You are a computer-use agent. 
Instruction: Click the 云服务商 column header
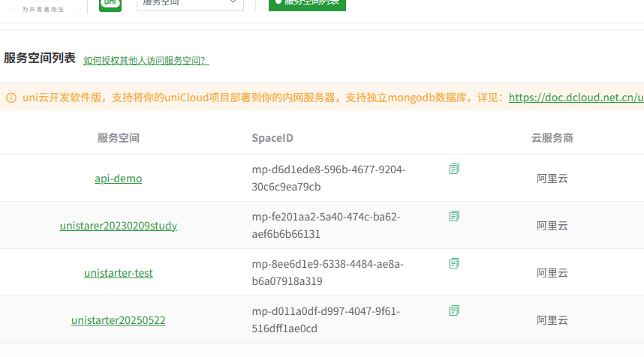click(552, 138)
